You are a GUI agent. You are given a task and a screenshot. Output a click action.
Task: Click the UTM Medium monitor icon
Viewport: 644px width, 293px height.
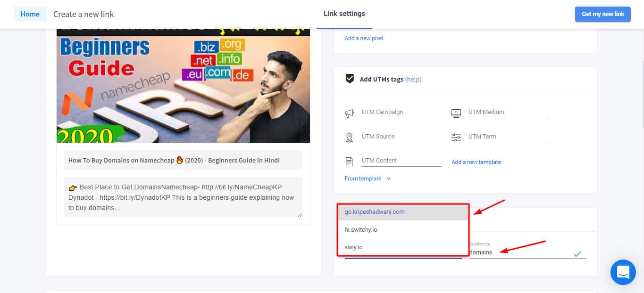tap(456, 113)
